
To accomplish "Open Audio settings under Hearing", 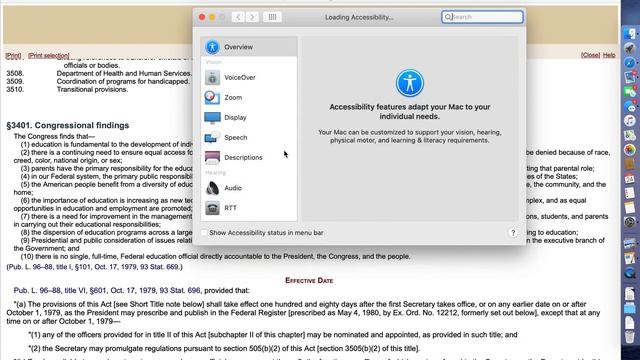I will pos(249,188).
